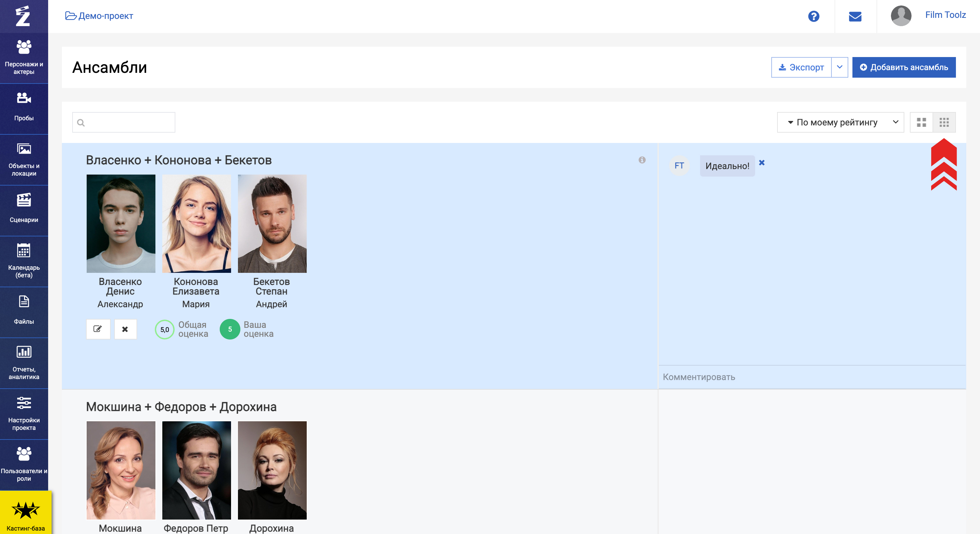
Task: Click the Андрей role label
Action: pos(271,304)
